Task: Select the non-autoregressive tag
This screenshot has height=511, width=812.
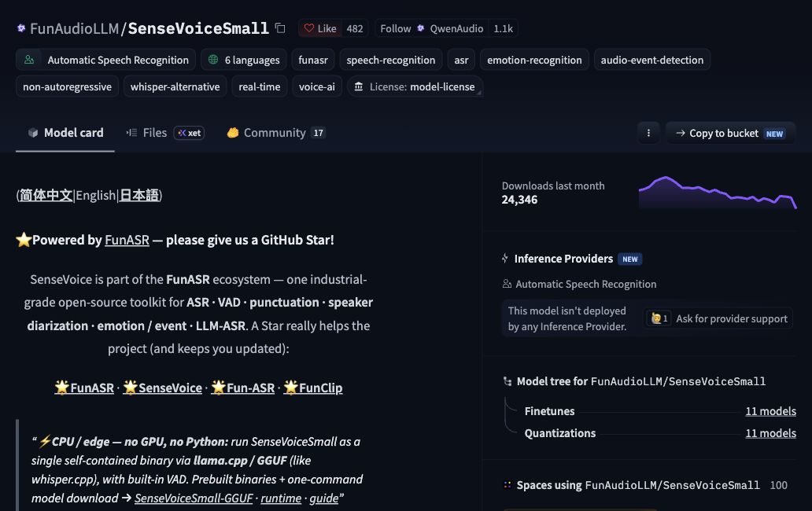Action: coord(68,87)
